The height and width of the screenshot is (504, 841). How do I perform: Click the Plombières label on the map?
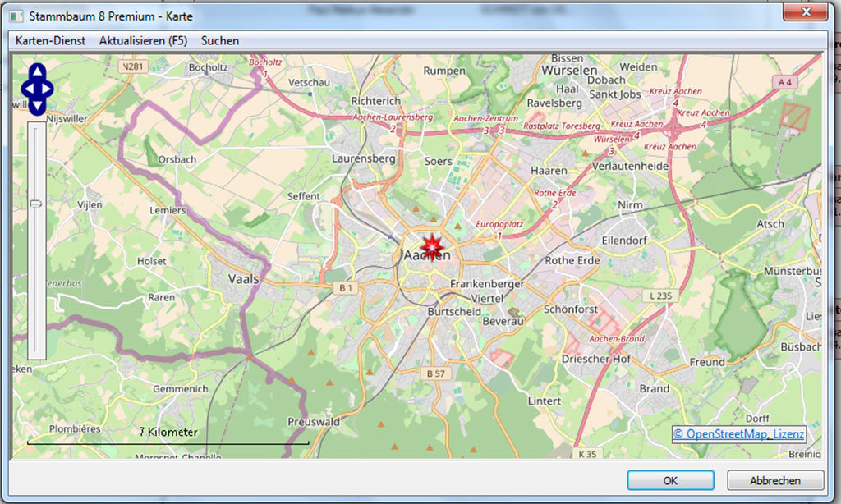[x=75, y=429]
